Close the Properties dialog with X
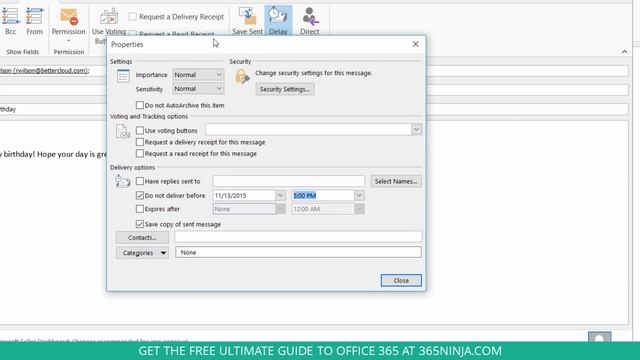Screen dimensions: 640x360 pyautogui.click(x=416, y=44)
